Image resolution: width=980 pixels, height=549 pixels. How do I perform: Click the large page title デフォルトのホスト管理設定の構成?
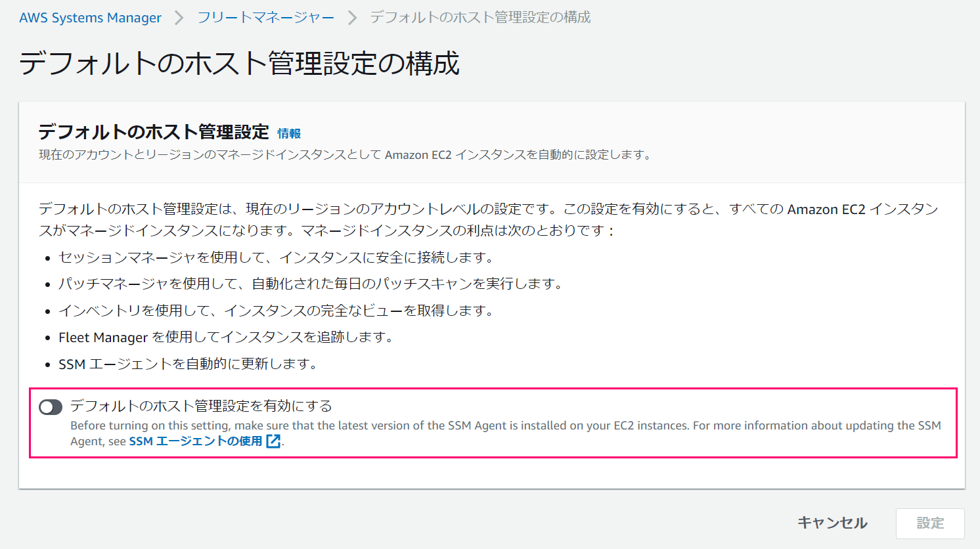[x=240, y=64]
